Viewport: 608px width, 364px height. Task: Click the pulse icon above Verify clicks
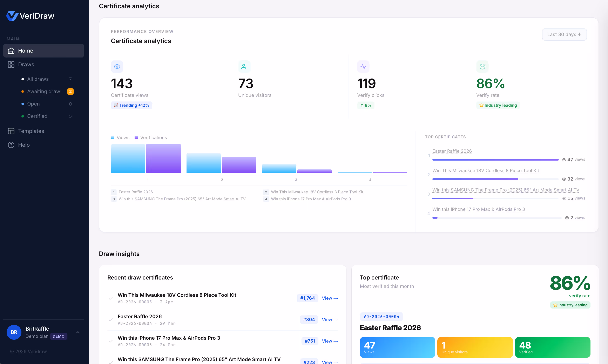tap(363, 66)
